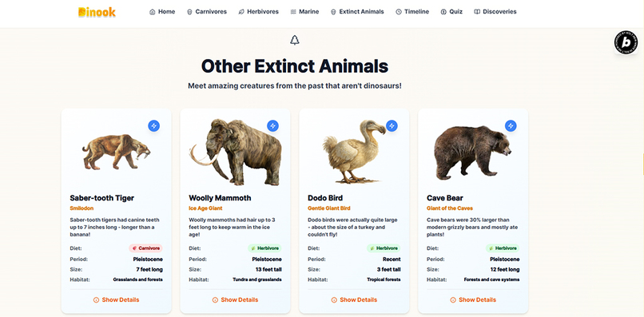Screen dimensions: 644x317
Task: Click 'Grasslands and forests' habitat value
Action: tap(138, 279)
